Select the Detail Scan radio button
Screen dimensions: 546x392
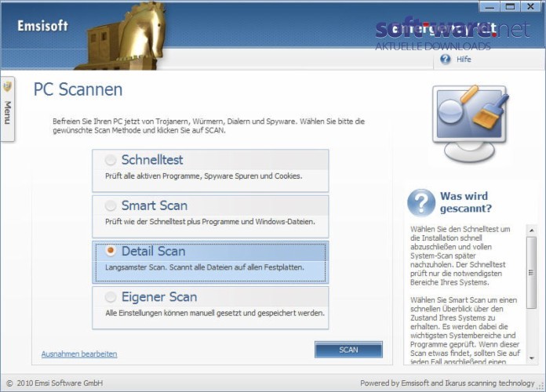click(x=111, y=251)
